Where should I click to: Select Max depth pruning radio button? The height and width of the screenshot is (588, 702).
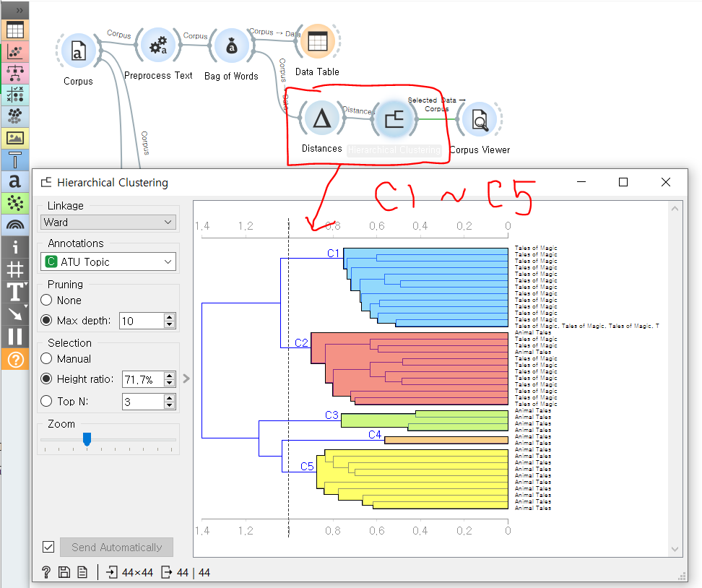pos(46,320)
